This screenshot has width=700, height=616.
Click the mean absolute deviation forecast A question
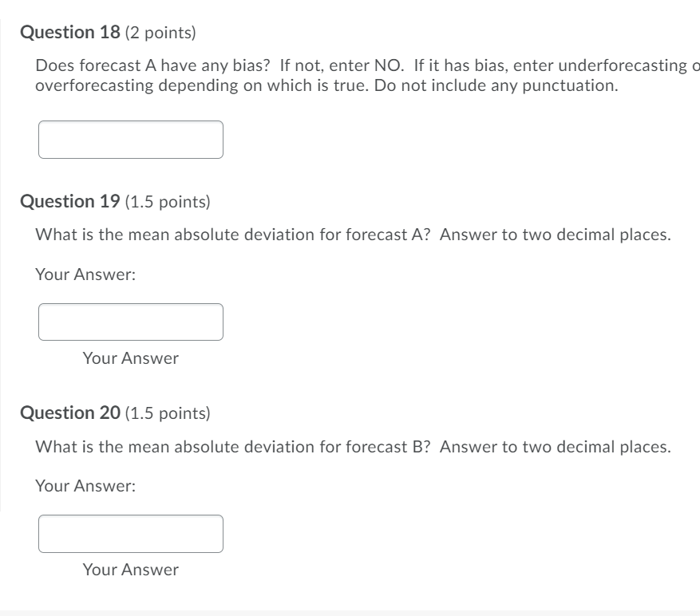(352, 235)
